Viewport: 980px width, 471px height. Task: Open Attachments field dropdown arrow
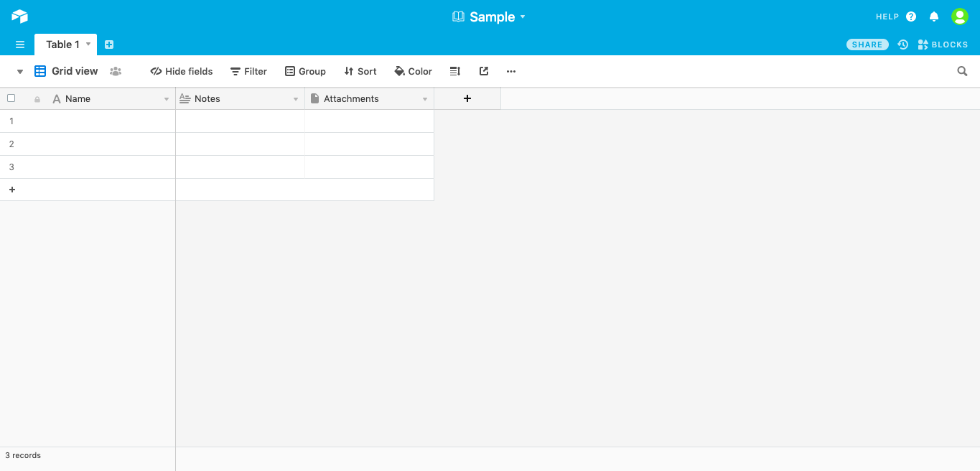425,99
